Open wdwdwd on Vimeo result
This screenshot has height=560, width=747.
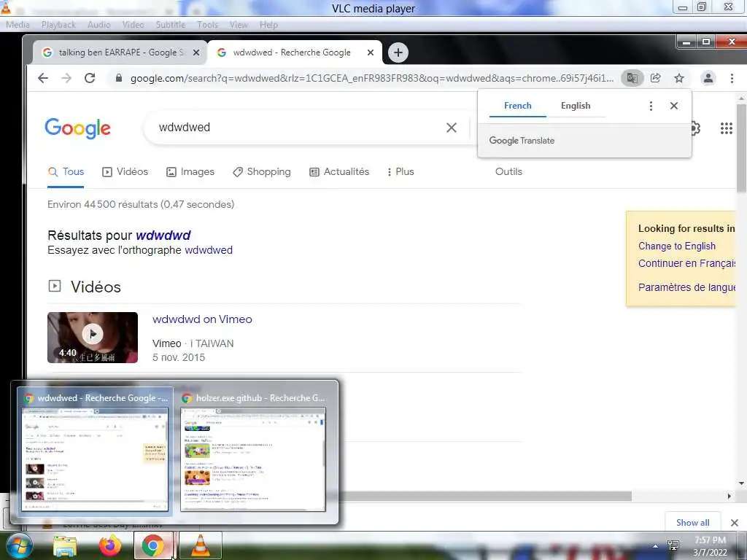[x=202, y=319]
